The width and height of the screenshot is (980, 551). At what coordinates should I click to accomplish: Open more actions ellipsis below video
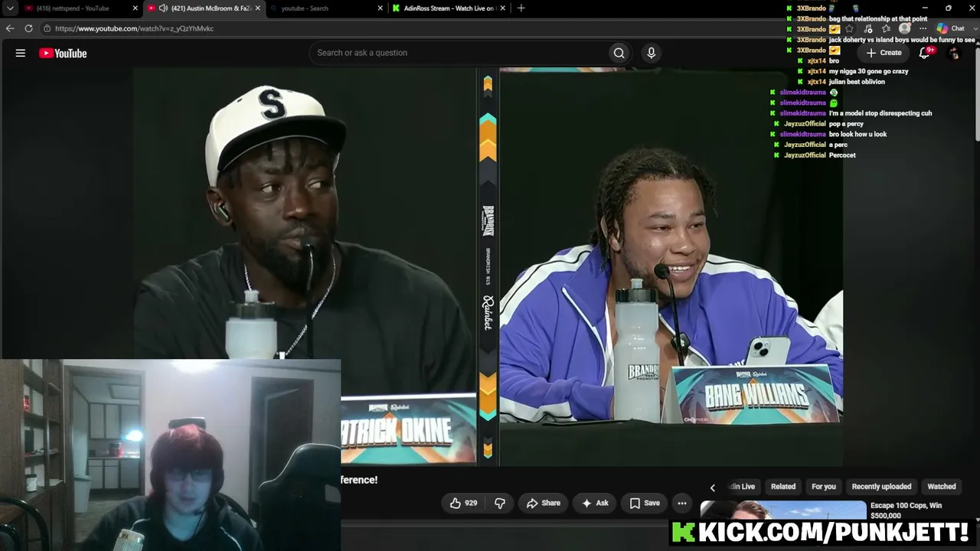(681, 503)
